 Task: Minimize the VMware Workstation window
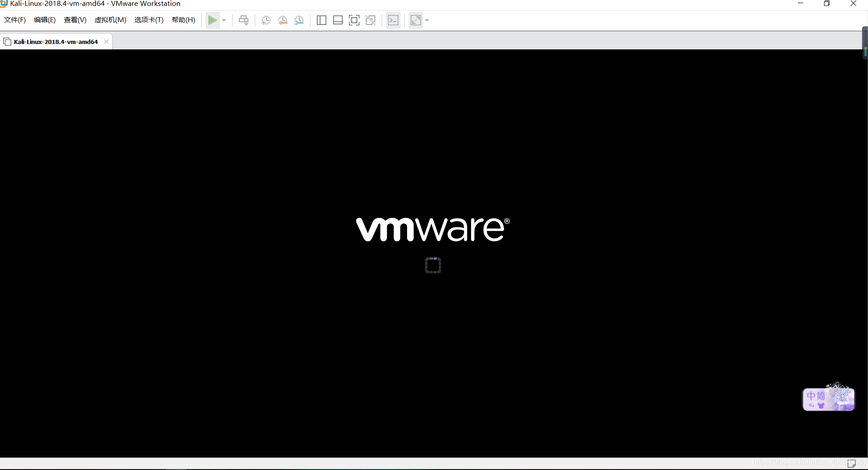point(800,4)
